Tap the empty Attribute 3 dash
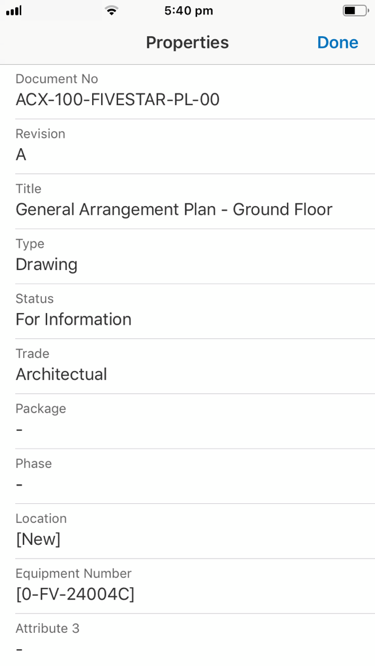The width and height of the screenshot is (375, 666). (x=19, y=649)
